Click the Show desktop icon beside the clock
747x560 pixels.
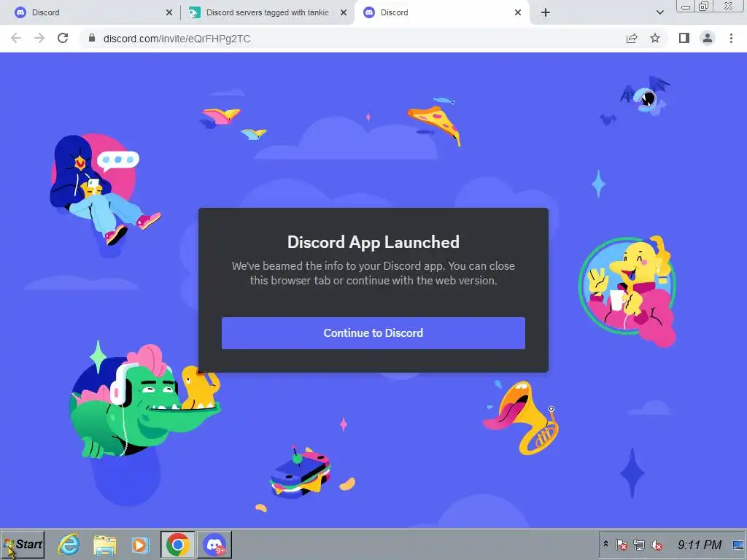738,544
